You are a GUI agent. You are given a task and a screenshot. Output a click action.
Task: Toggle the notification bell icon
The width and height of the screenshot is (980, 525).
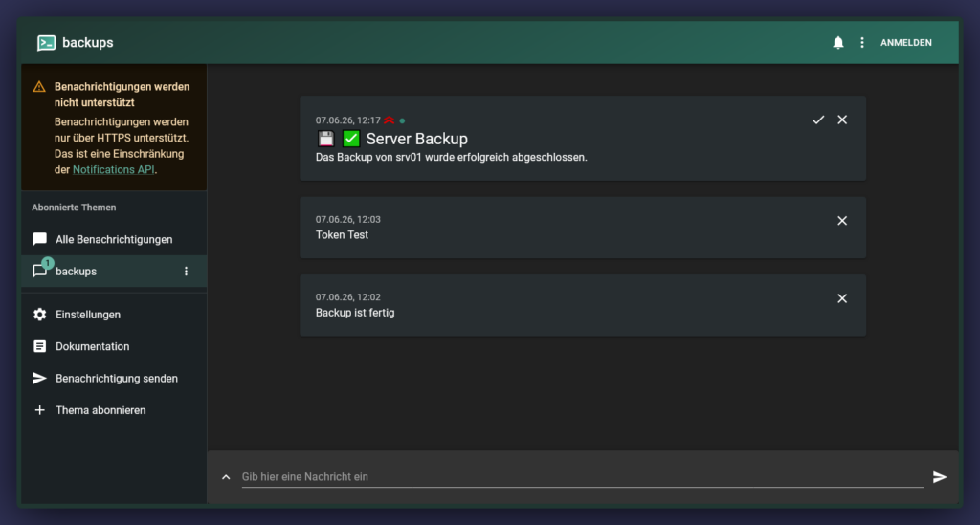tap(838, 42)
